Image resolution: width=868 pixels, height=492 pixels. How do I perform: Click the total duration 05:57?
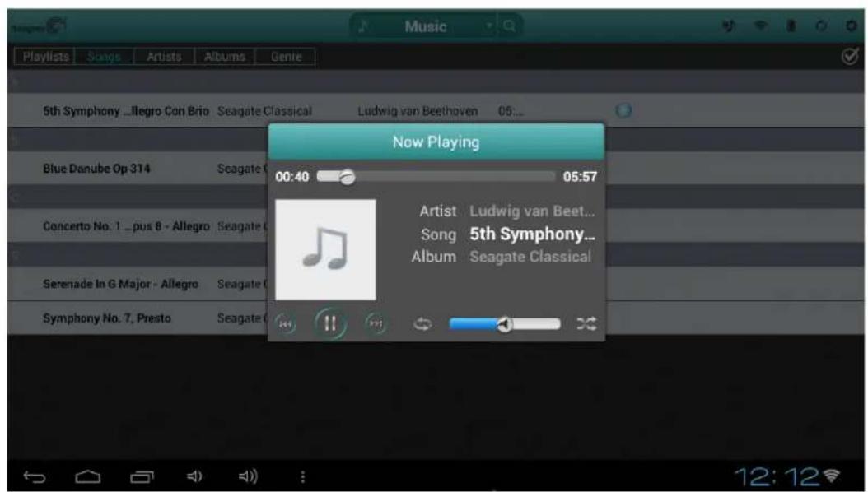pos(580,177)
